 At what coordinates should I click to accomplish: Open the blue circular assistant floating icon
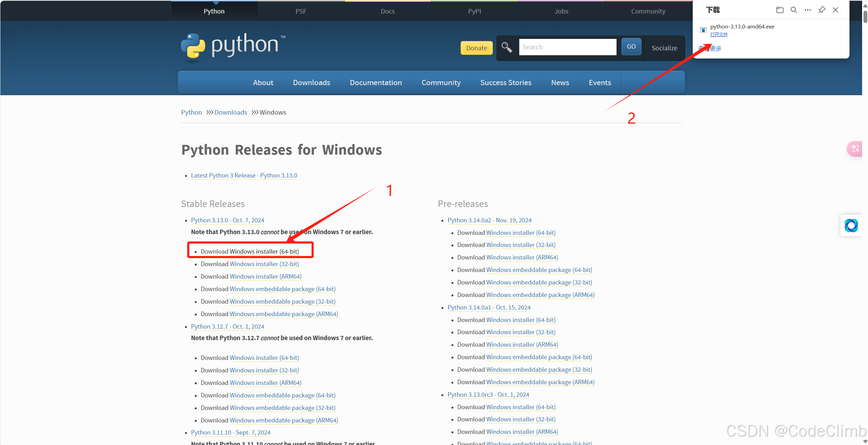tap(851, 226)
